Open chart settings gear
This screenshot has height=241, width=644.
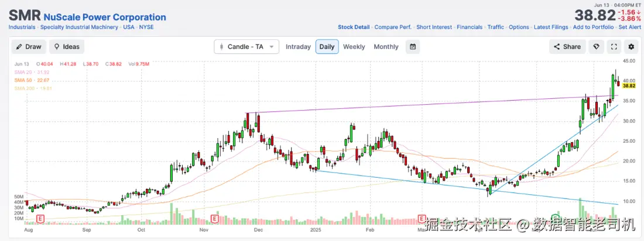pyautogui.click(x=631, y=46)
